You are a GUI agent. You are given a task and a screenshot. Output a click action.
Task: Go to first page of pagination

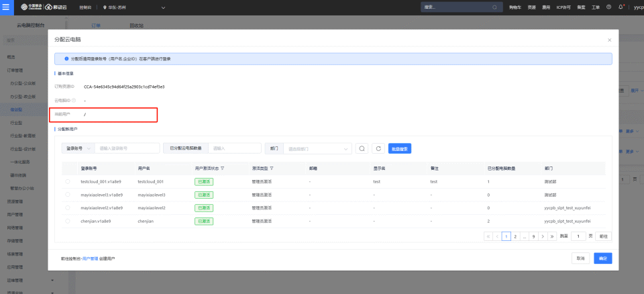pyautogui.click(x=488, y=236)
